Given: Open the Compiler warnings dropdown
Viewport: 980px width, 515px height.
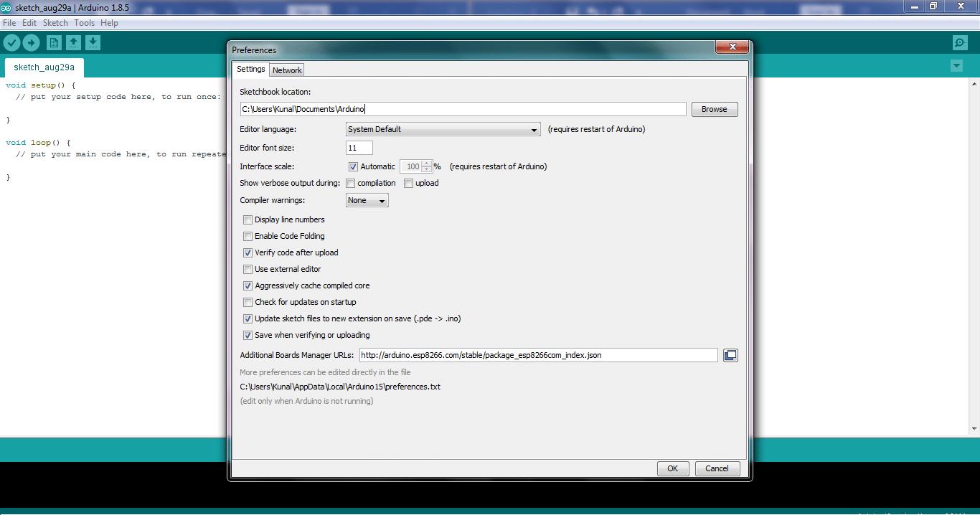Looking at the screenshot, I should (367, 201).
